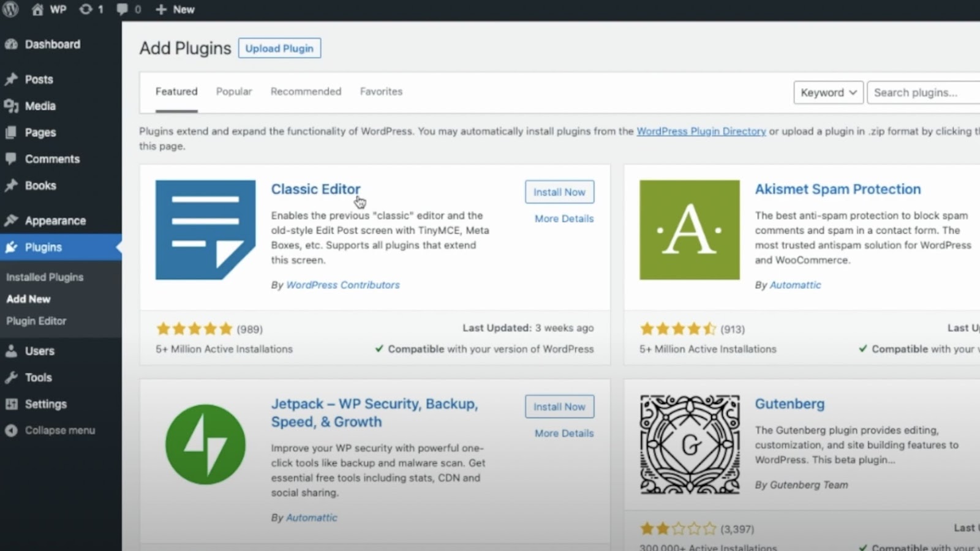
Task: Switch to the Popular tab
Action: 234,91
